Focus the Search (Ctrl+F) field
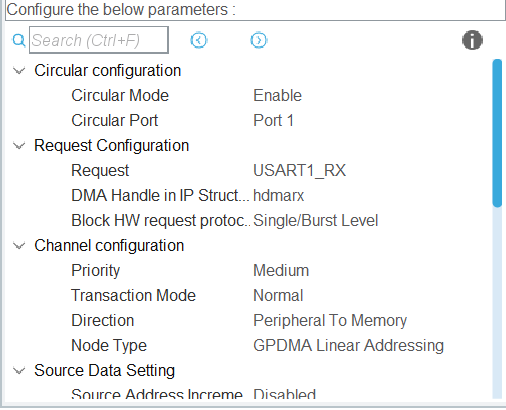 (x=99, y=40)
